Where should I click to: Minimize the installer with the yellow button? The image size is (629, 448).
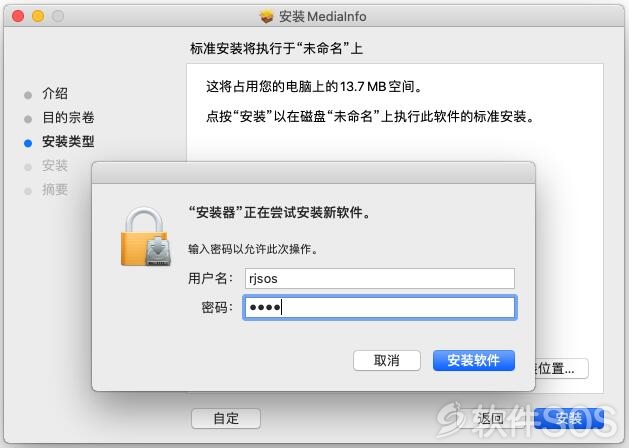click(38, 16)
